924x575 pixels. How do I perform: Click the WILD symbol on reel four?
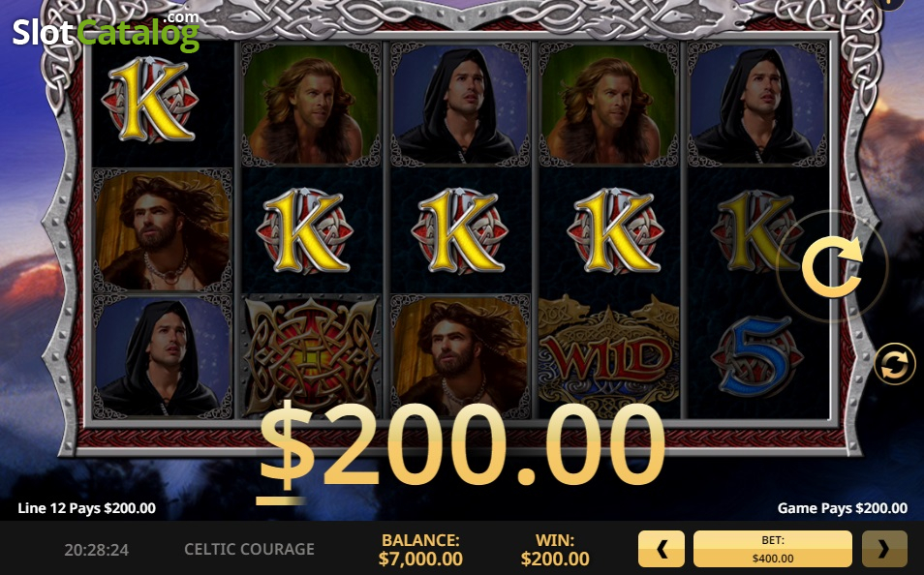(608, 355)
